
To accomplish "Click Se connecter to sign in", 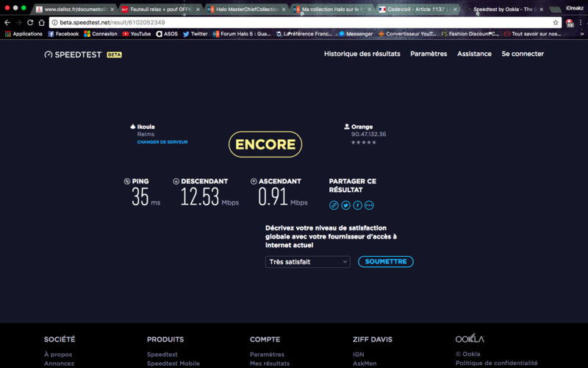I will (523, 54).
